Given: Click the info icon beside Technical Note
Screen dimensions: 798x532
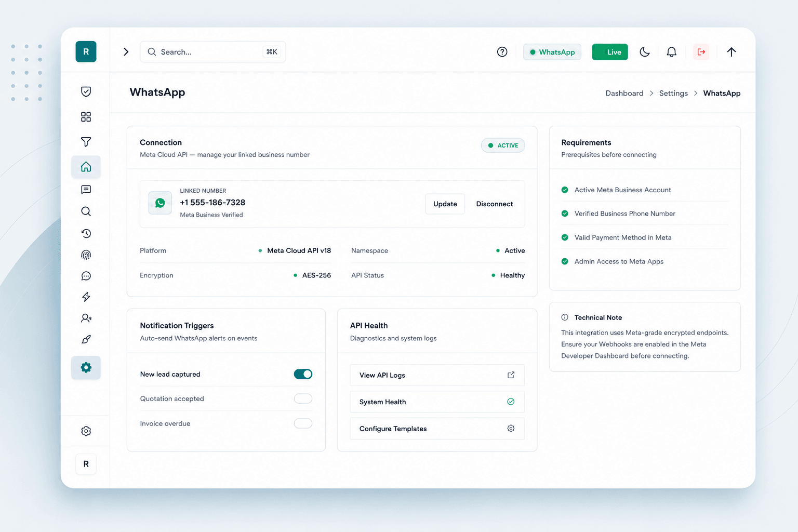Looking at the screenshot, I should click(565, 317).
